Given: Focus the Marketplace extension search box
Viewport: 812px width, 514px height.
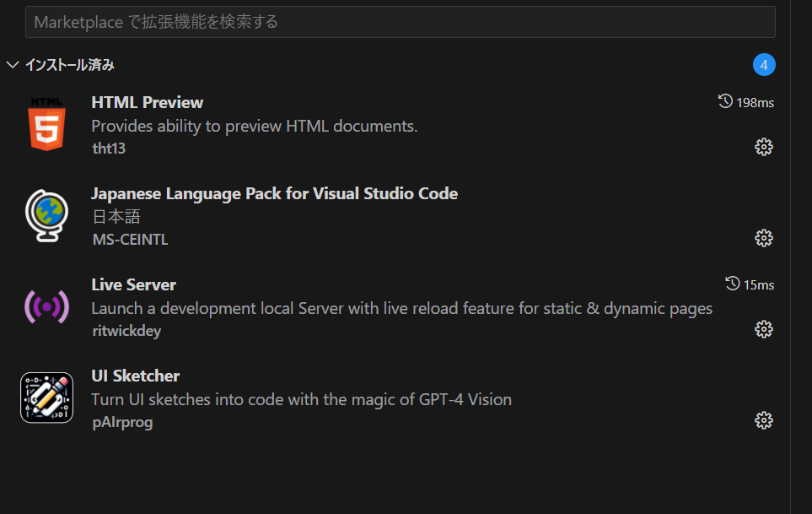Looking at the screenshot, I should (x=400, y=22).
